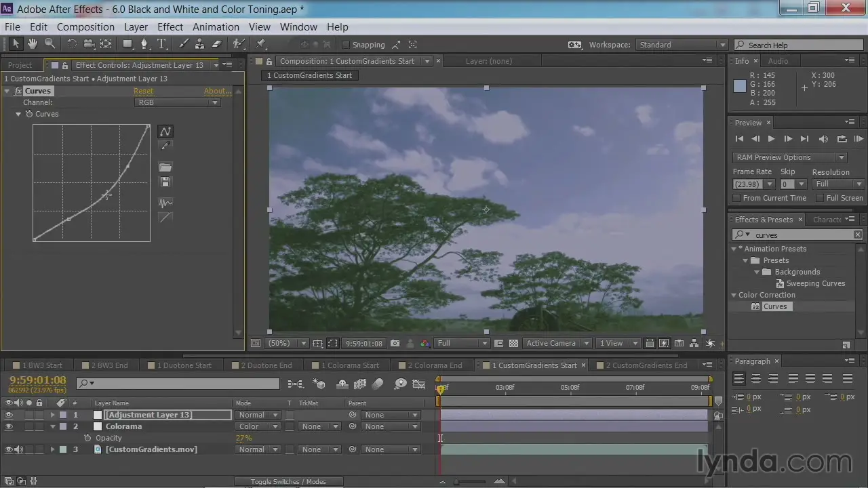Select the Zoom magnifier tool
Image resolution: width=868 pixels, height=488 pixels.
(x=50, y=44)
